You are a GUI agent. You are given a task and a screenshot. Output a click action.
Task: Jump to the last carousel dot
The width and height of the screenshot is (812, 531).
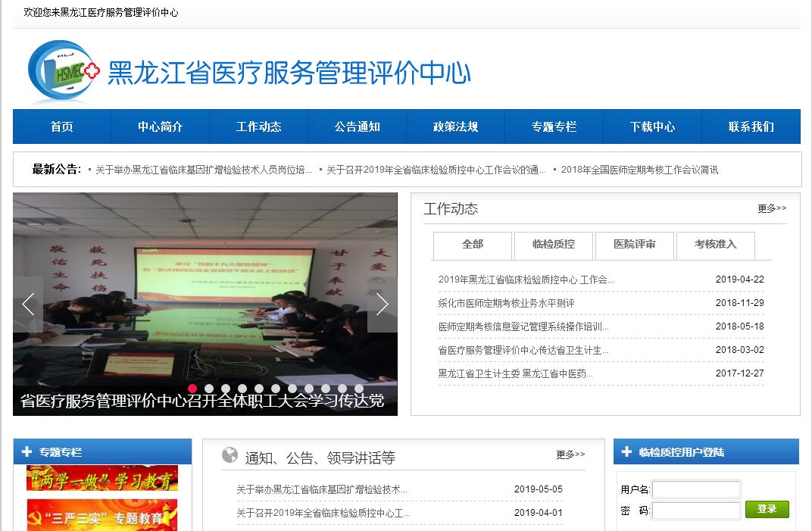tap(359, 389)
